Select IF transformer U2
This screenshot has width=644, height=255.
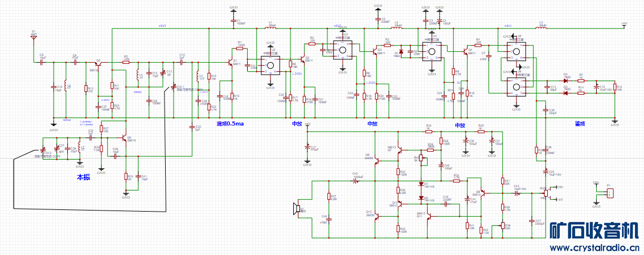[270, 64]
